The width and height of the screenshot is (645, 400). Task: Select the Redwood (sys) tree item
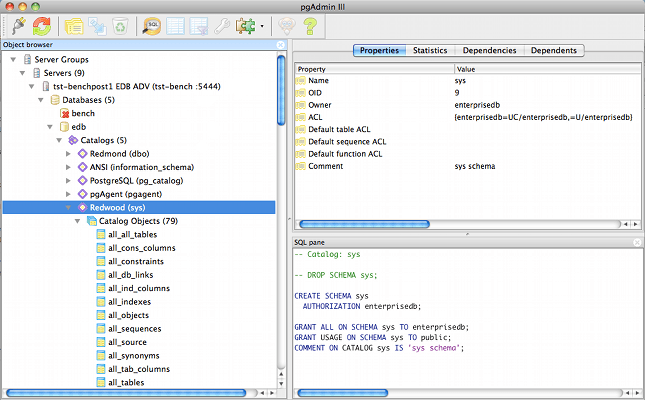click(x=139, y=207)
